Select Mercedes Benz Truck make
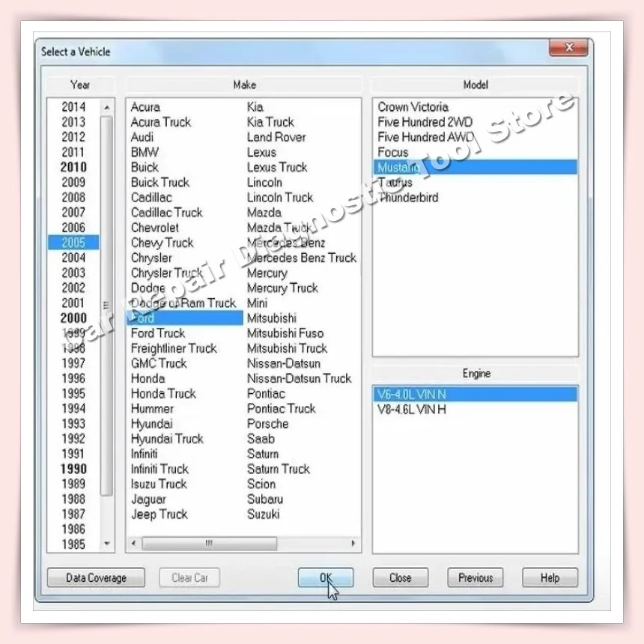Viewport: 644px width, 644px height. (302, 258)
